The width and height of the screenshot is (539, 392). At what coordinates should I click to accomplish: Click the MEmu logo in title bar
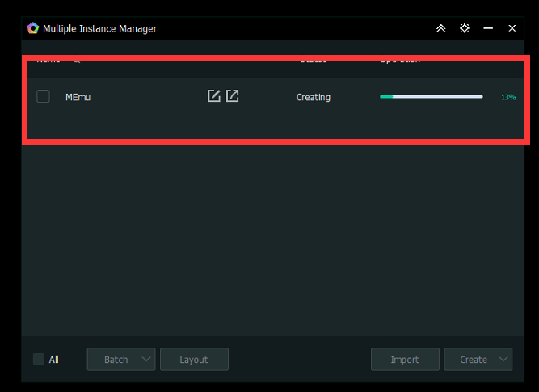point(33,28)
